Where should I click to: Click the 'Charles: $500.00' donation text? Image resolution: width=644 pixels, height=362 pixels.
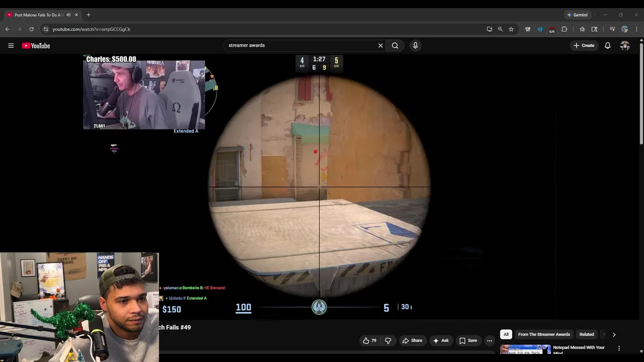[111, 59]
